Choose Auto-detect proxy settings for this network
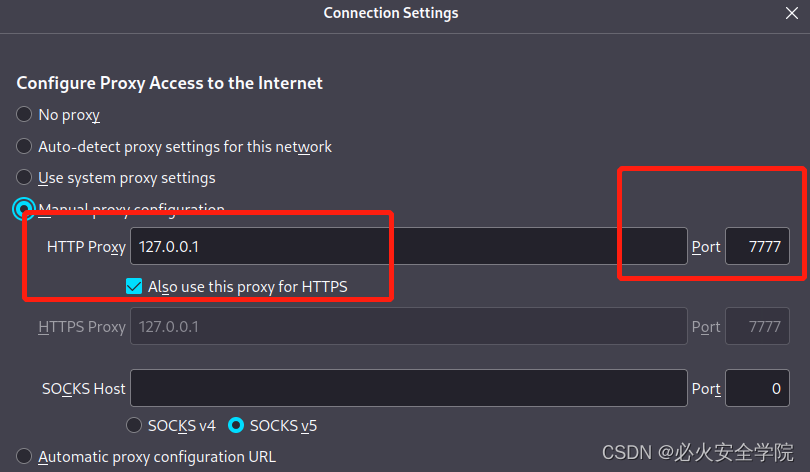This screenshot has width=810, height=472. (25, 146)
